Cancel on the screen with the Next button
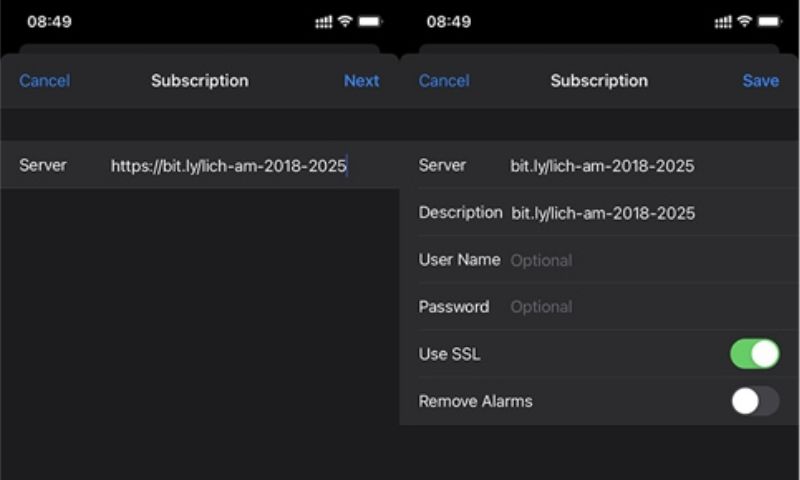The height and width of the screenshot is (480, 800). (45, 81)
